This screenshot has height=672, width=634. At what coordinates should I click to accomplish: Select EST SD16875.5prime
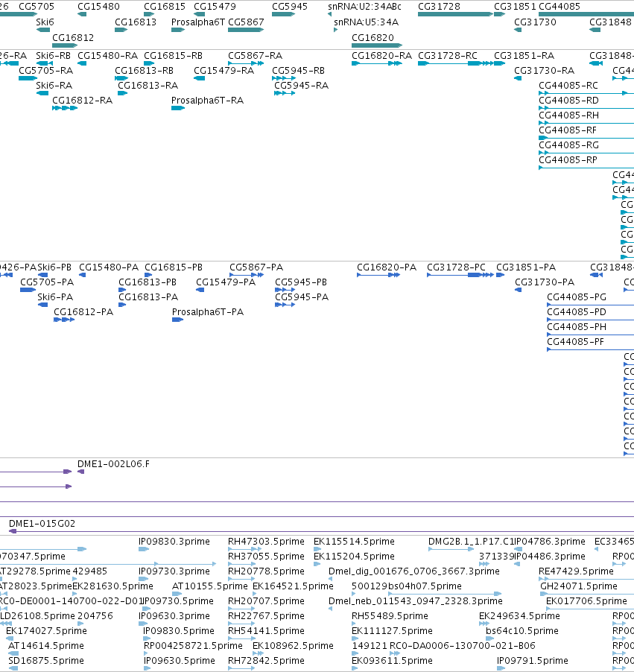point(46,660)
